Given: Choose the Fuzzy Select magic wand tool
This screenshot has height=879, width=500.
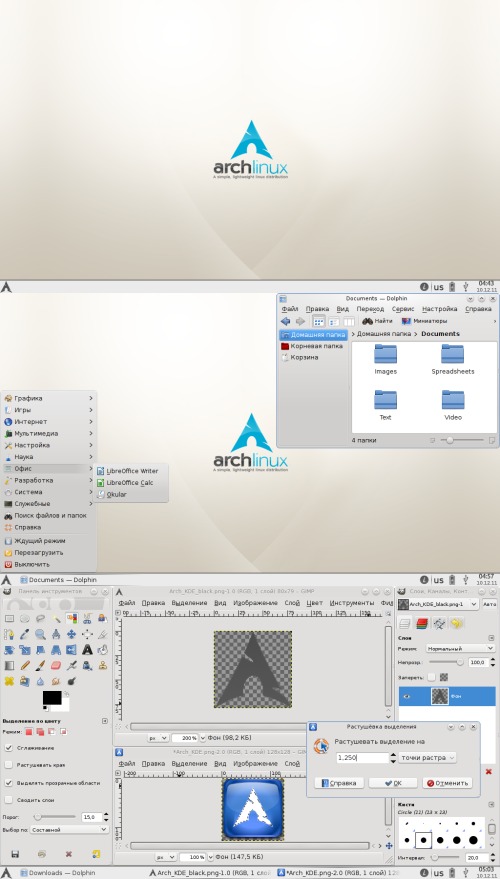Looking at the screenshot, I should (56, 619).
